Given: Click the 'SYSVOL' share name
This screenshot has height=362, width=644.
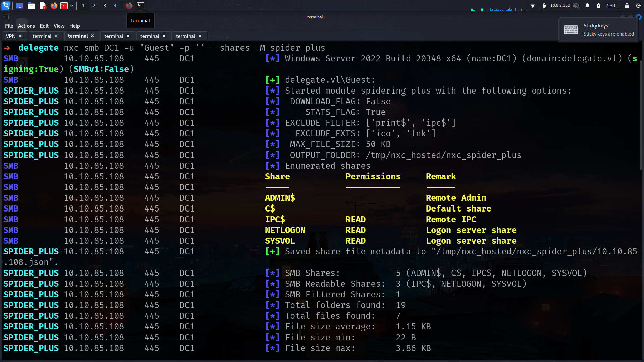Looking at the screenshot, I should point(280,241).
